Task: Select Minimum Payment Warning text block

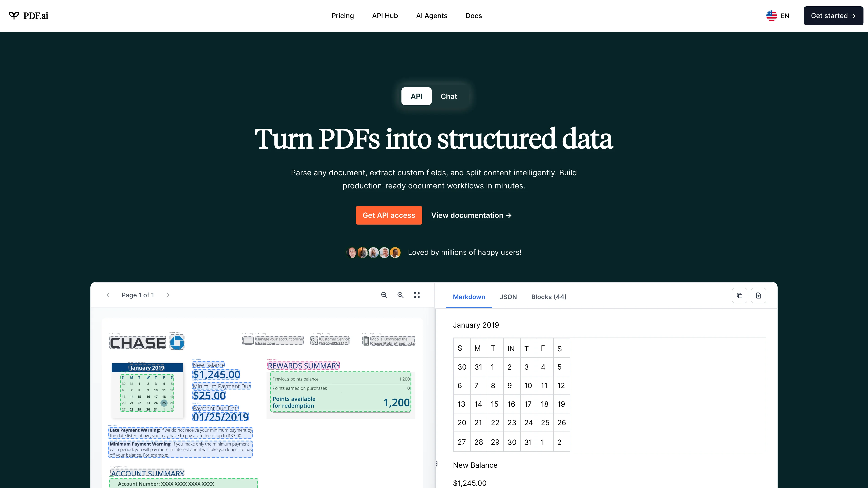Action: click(180, 449)
